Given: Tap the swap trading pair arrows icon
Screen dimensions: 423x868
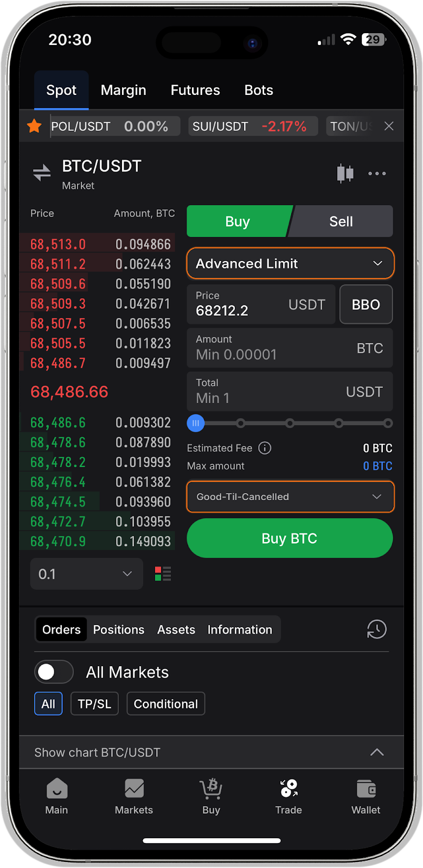Looking at the screenshot, I should tap(42, 173).
